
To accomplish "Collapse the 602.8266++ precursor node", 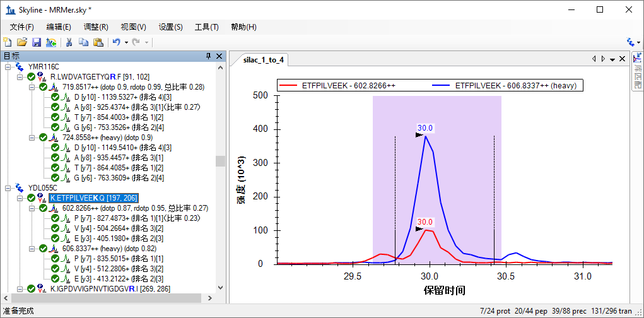I will coord(32,208).
